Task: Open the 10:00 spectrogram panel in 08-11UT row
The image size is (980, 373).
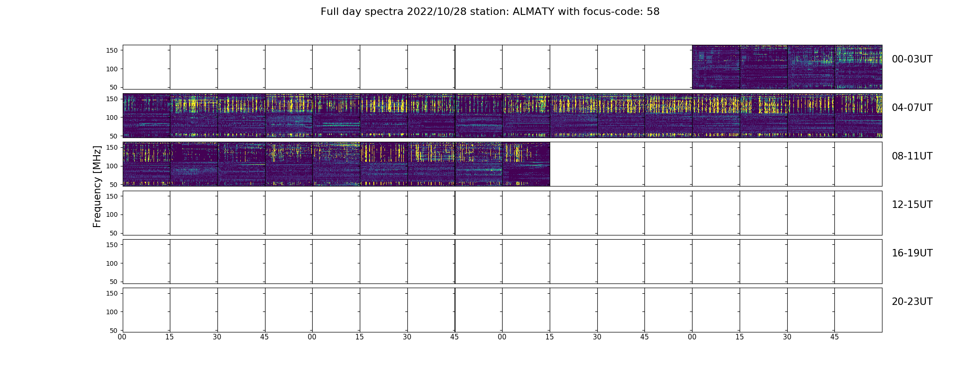Action: point(526,164)
